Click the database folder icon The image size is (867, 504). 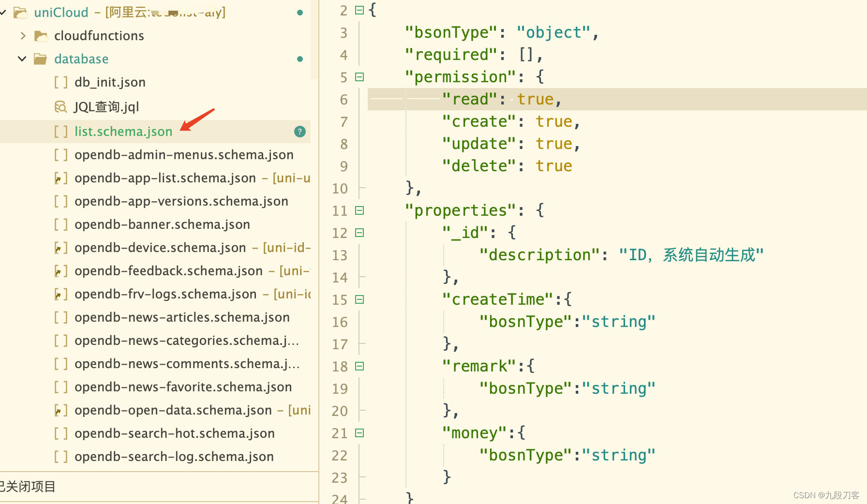41,59
